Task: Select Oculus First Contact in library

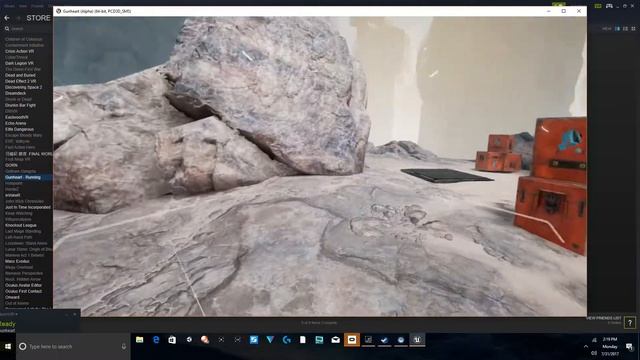Action: 23,291
